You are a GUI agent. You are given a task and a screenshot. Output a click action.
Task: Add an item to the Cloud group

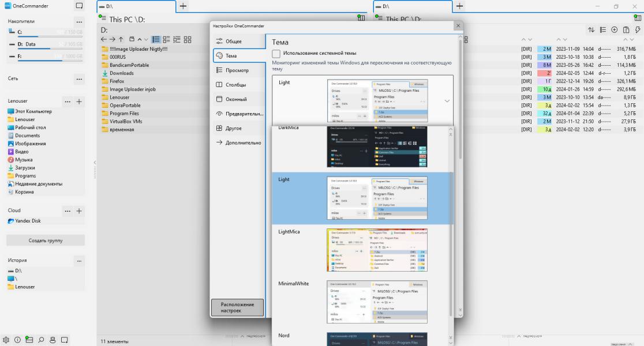[79, 211]
